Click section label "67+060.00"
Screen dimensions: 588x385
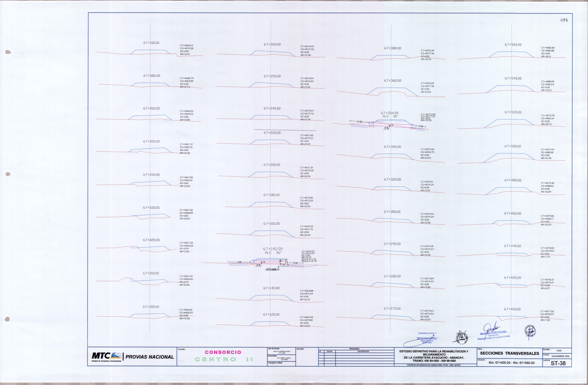[x=151, y=108]
